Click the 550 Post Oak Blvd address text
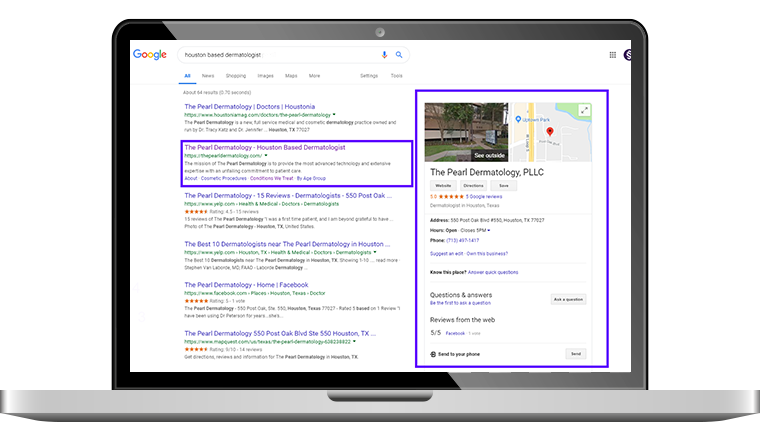Viewport: 760px width, 422px height. [497, 220]
